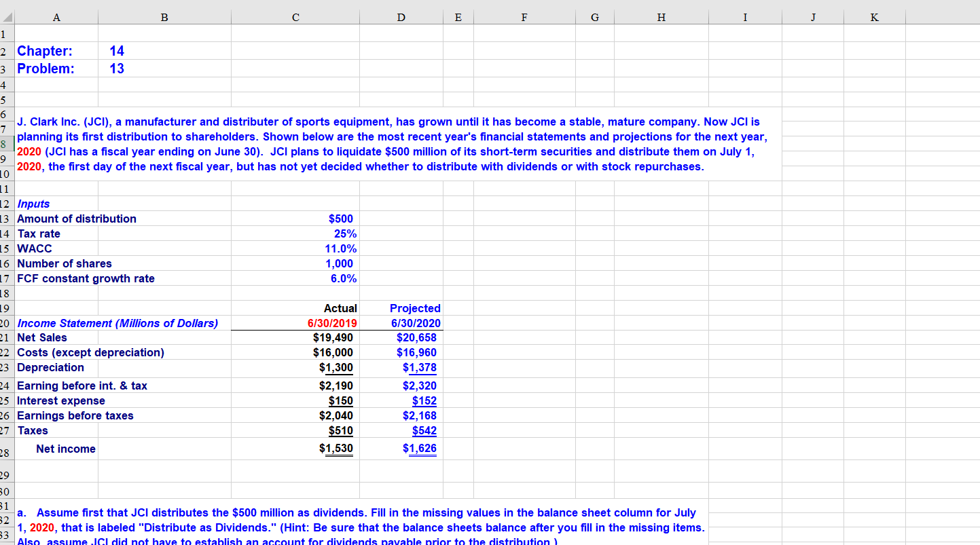
Task: Click the 'Net income' label
Action: pos(66,449)
